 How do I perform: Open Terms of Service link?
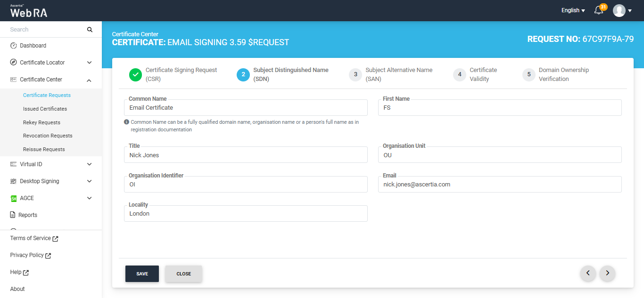pyautogui.click(x=30, y=238)
